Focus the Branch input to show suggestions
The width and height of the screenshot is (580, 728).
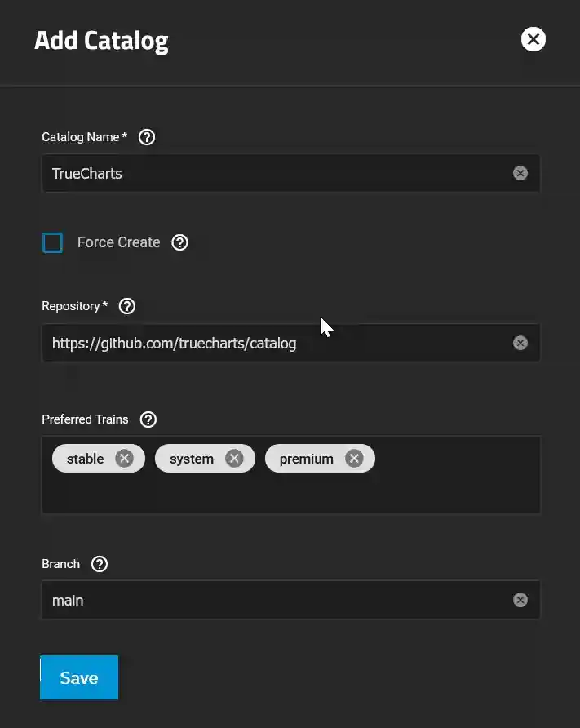pyautogui.click(x=245, y=600)
